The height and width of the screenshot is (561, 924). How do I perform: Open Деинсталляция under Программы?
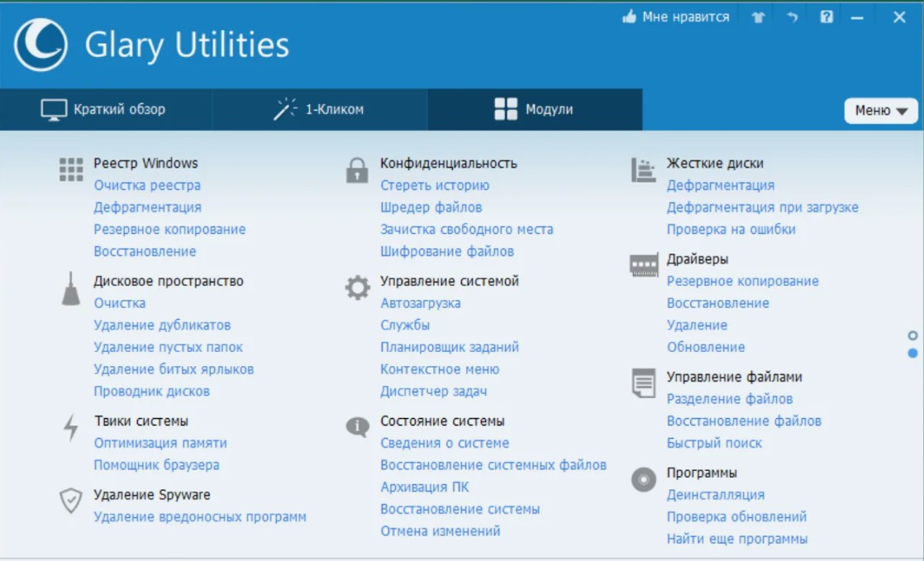715,495
